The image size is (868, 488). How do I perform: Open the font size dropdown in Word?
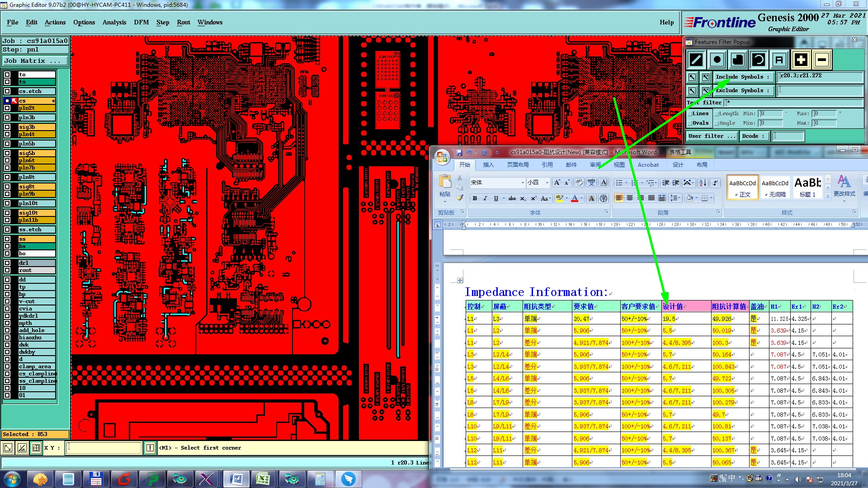point(547,183)
